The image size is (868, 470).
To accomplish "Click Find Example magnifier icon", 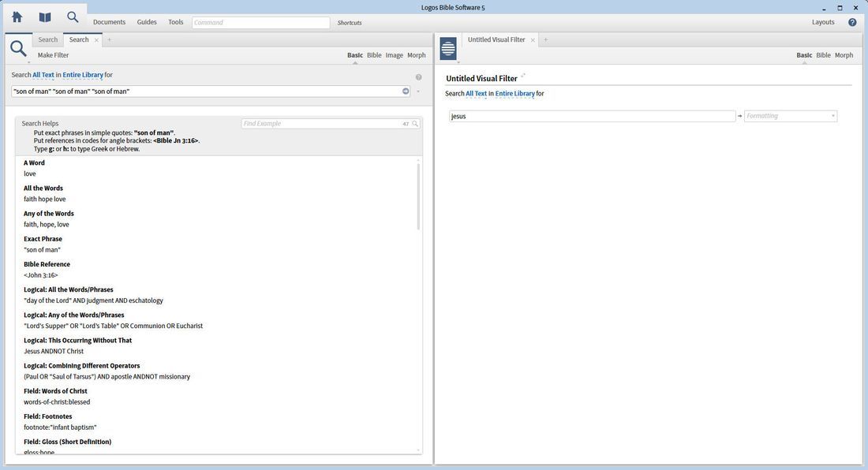I will coord(415,124).
